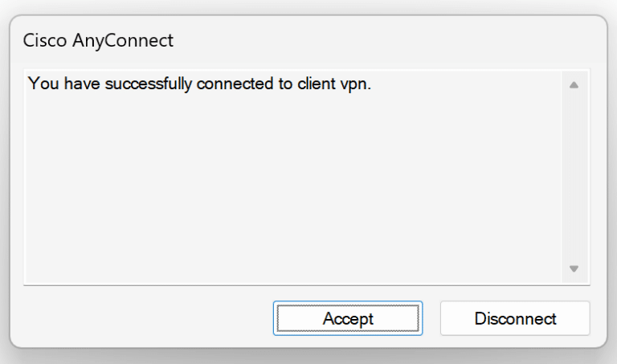Click the word "Cisco" in the title
The height and width of the screenshot is (364, 617).
(44, 39)
